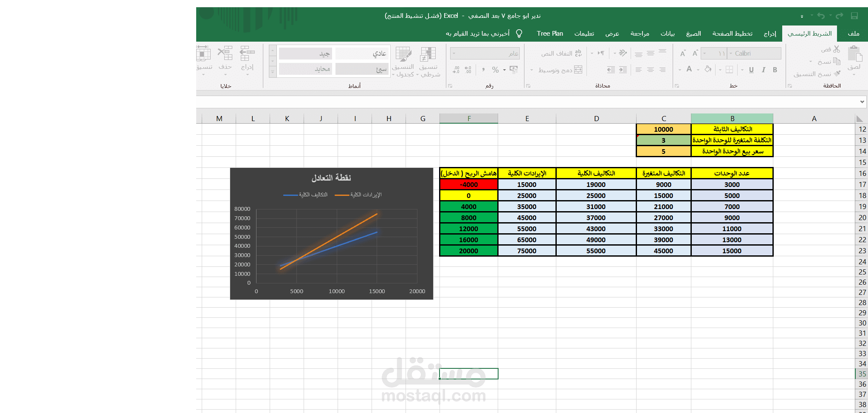868x413 pixels.
Task: Click the Paste clipboard icon
Action: tap(855, 54)
